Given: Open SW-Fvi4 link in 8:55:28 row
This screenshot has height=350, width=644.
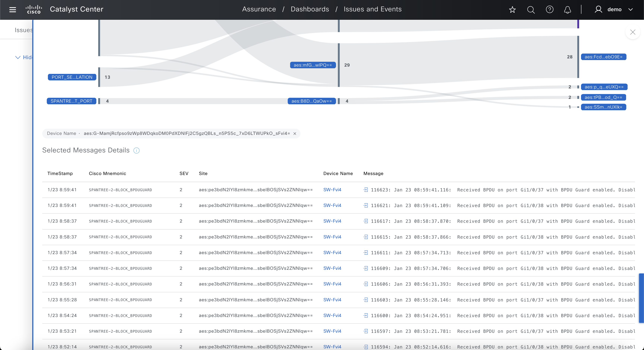Looking at the screenshot, I should coord(332,300).
